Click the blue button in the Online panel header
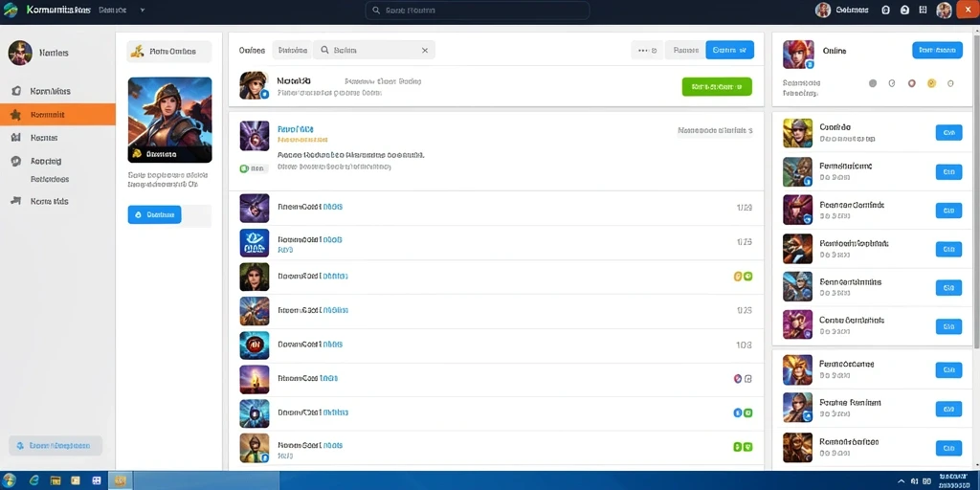This screenshot has width=980, height=490. pyautogui.click(x=937, y=51)
